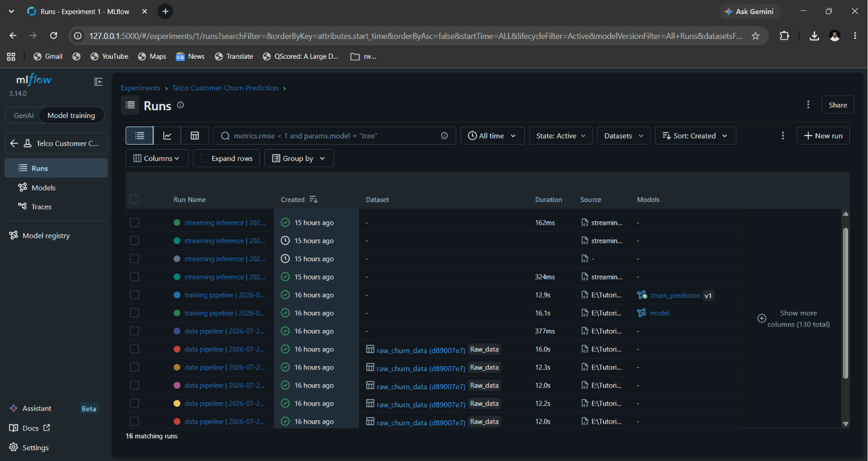Open a new browser tab
Viewport: 868px width, 461px height.
pos(165,11)
